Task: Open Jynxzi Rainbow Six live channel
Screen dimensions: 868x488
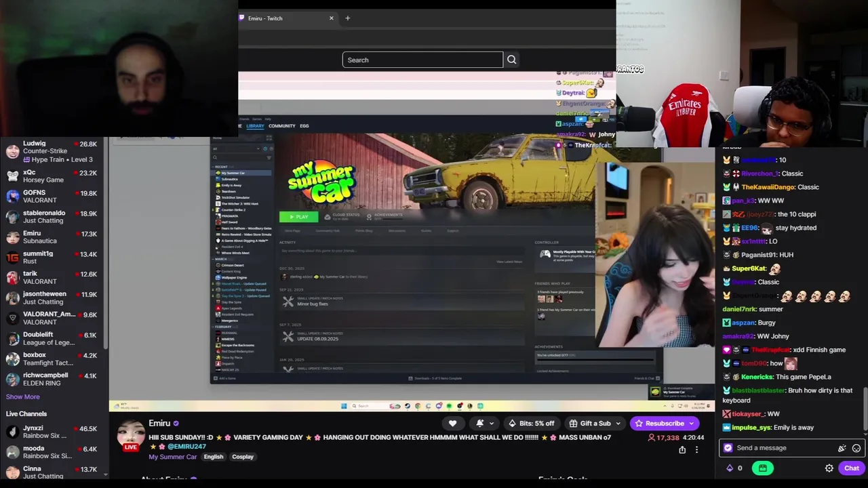Action: tap(53, 432)
